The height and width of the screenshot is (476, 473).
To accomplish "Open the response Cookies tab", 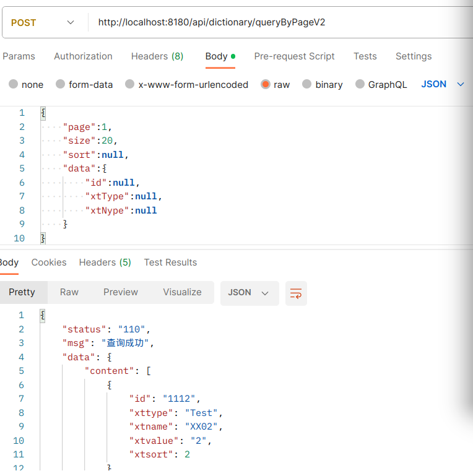I will (49, 262).
